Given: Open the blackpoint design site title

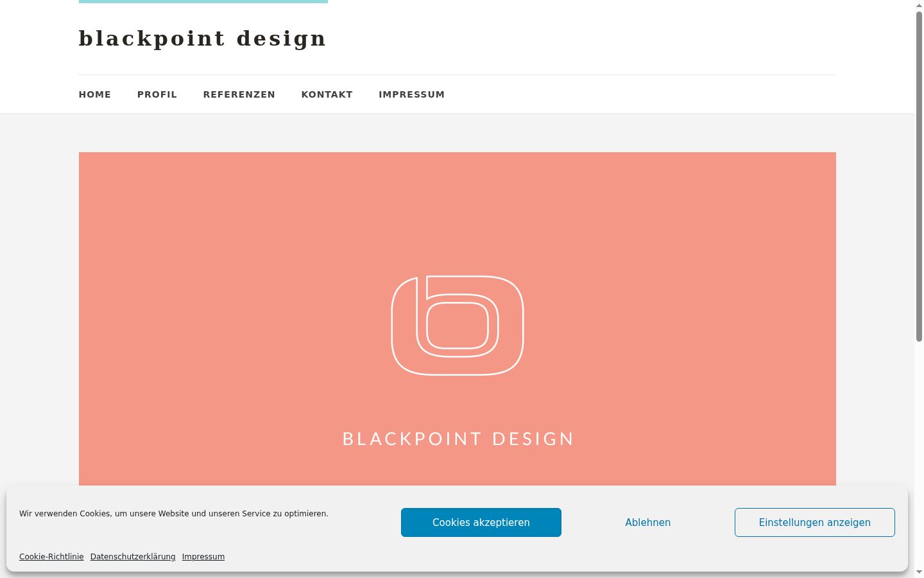Looking at the screenshot, I should 203,39.
